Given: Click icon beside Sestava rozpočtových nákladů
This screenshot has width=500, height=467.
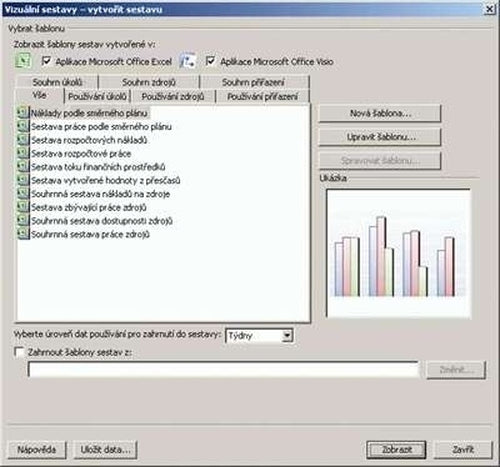Looking at the screenshot, I should coord(23,139).
